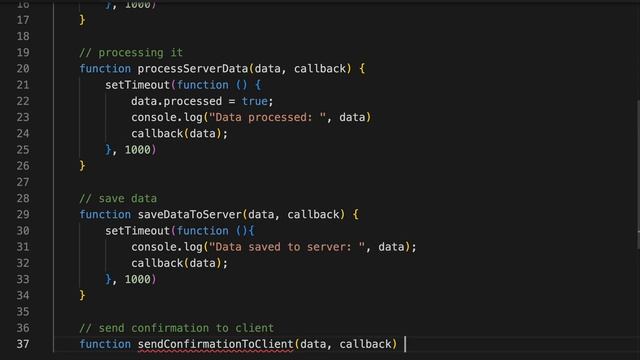The width and height of the screenshot is (640, 360).
Task: Click 'callback(data);' on line 24
Action: [x=180, y=133]
